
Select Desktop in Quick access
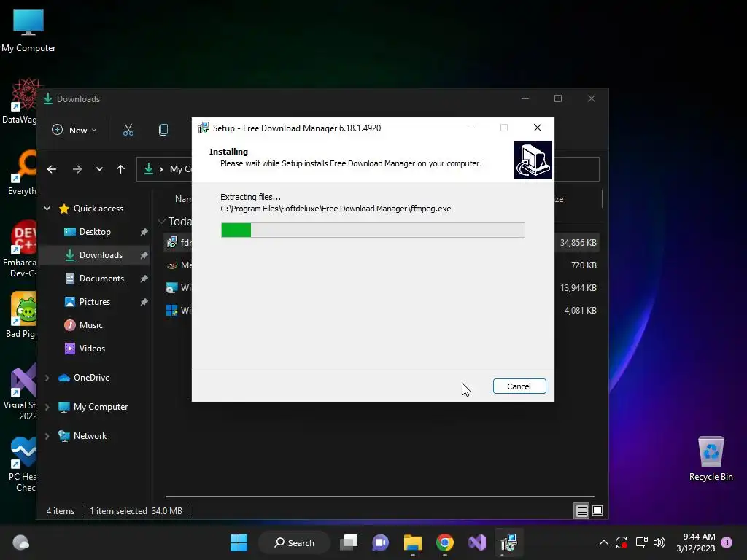(95, 232)
